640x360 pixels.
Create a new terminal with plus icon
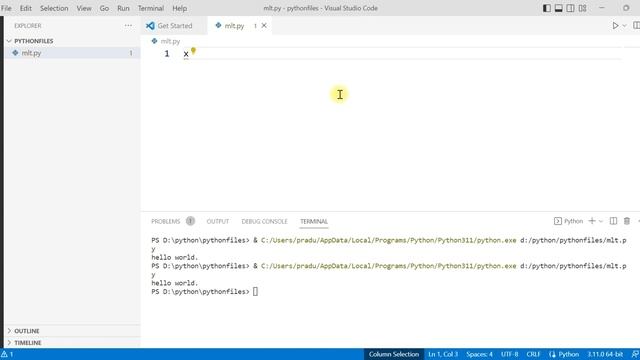pyautogui.click(x=592, y=221)
